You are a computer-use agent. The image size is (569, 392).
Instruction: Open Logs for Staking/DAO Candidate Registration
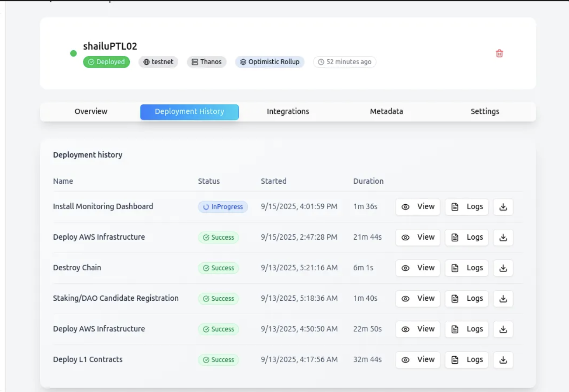467,299
